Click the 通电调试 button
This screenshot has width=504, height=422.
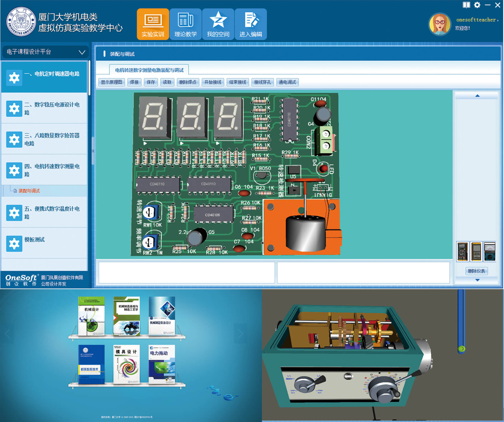point(287,82)
